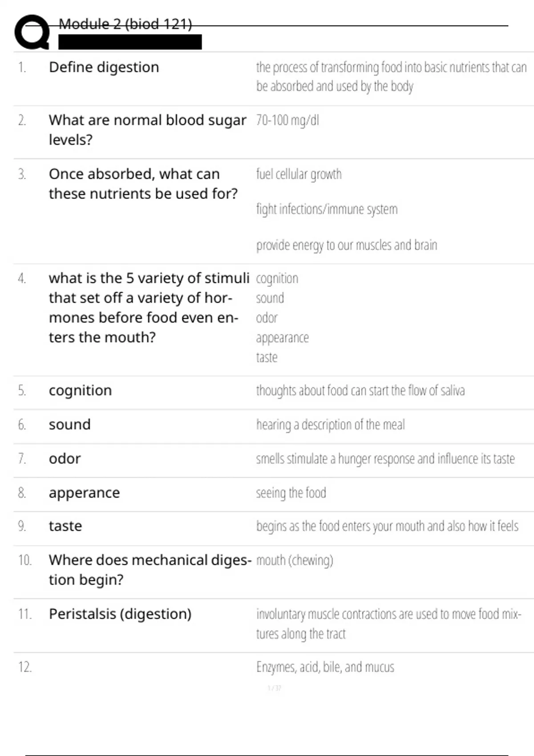
Task: Select the "Peristalsis (digestion)" term
Action: 120,614
